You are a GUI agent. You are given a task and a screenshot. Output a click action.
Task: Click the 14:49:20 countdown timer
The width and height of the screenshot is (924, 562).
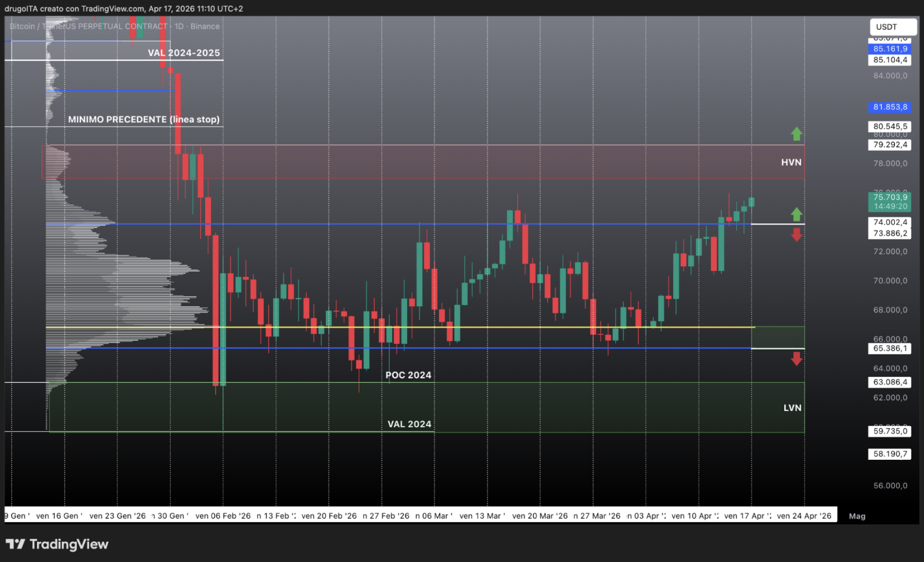(890, 206)
